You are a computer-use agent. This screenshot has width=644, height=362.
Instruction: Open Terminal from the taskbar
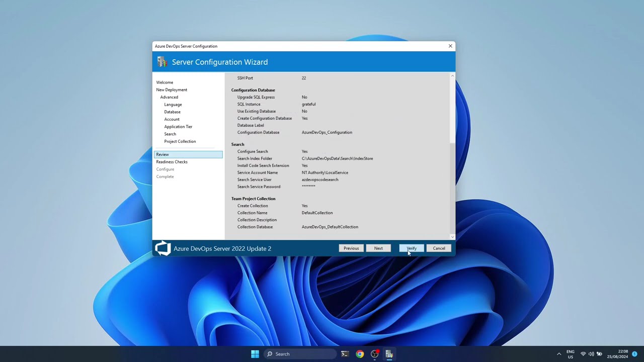click(x=345, y=354)
